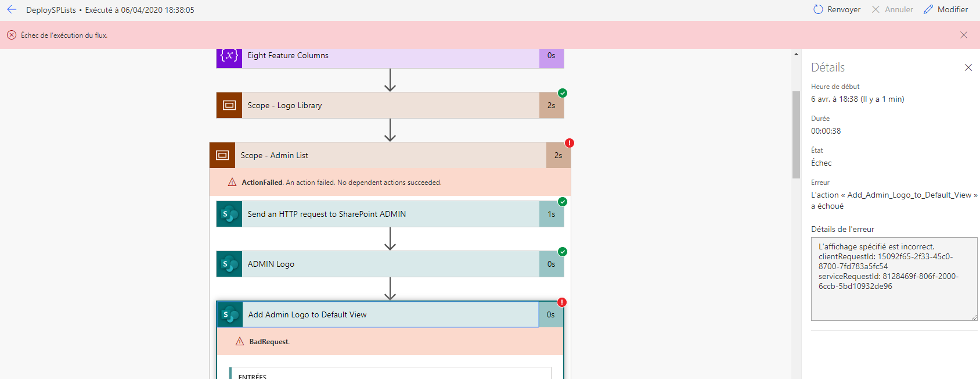Click the red error icon in banner
Viewport: 980px width, 379px height.
[x=12, y=35]
